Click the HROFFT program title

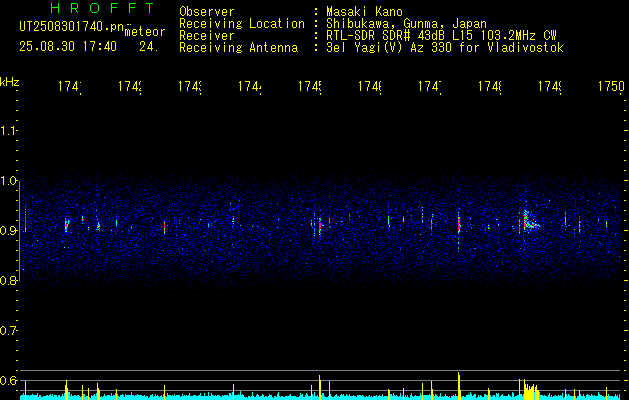click(x=103, y=8)
